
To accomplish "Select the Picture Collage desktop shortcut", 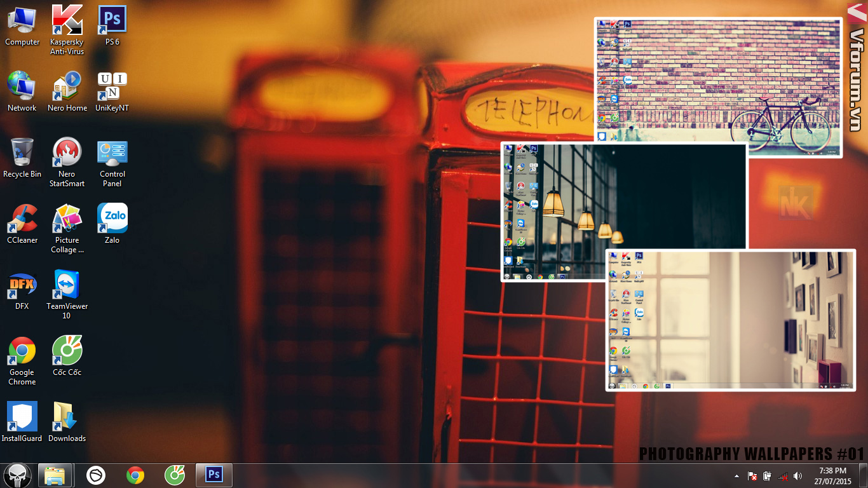I will coord(67,229).
